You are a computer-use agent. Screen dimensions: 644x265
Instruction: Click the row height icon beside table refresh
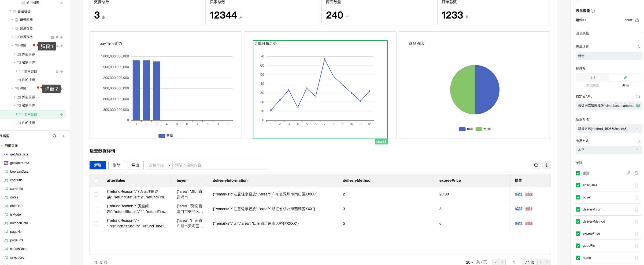[x=547, y=165]
